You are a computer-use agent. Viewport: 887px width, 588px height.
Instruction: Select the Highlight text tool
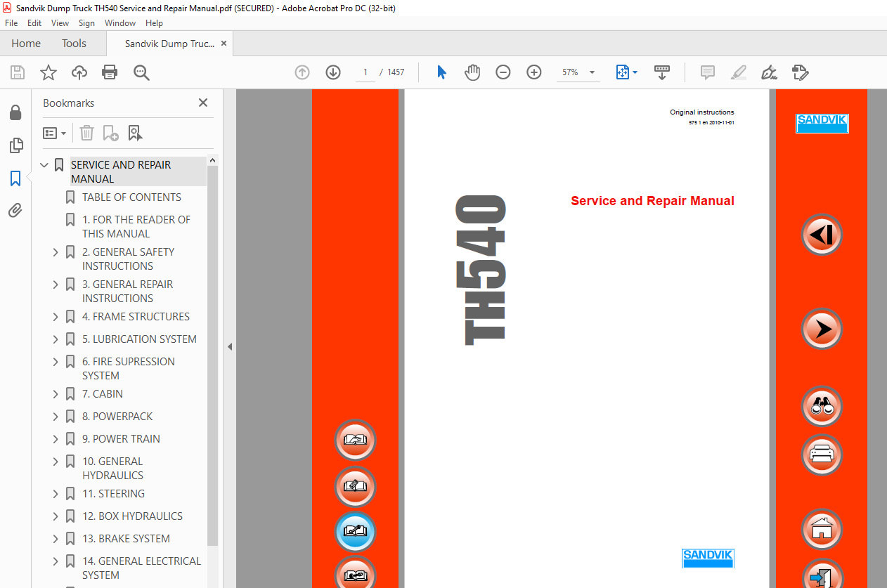(x=738, y=72)
